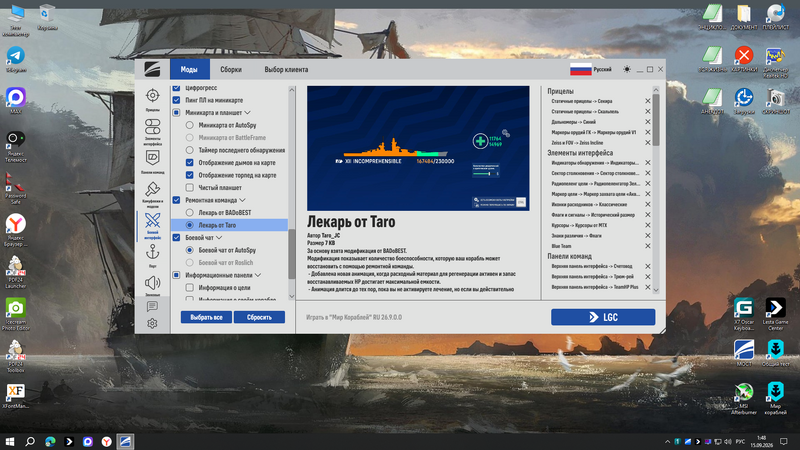
Task: Select Боевой чат от AutoSpy radio
Action: [x=190, y=250]
